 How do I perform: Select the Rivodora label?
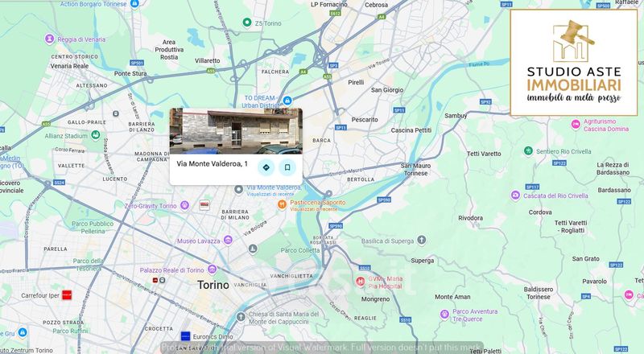pyautogui.click(x=470, y=218)
